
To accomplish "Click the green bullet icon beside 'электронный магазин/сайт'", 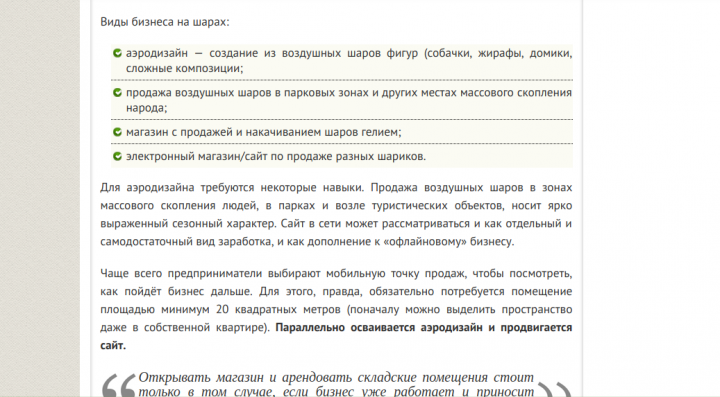I will click(x=117, y=157).
